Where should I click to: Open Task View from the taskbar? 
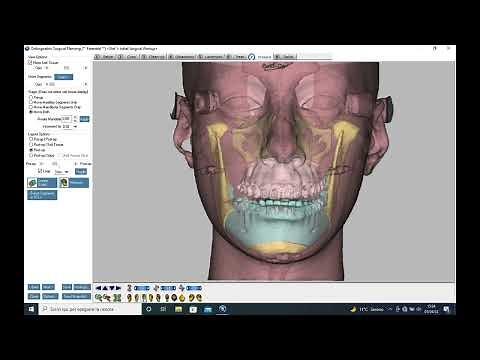(x=163, y=309)
